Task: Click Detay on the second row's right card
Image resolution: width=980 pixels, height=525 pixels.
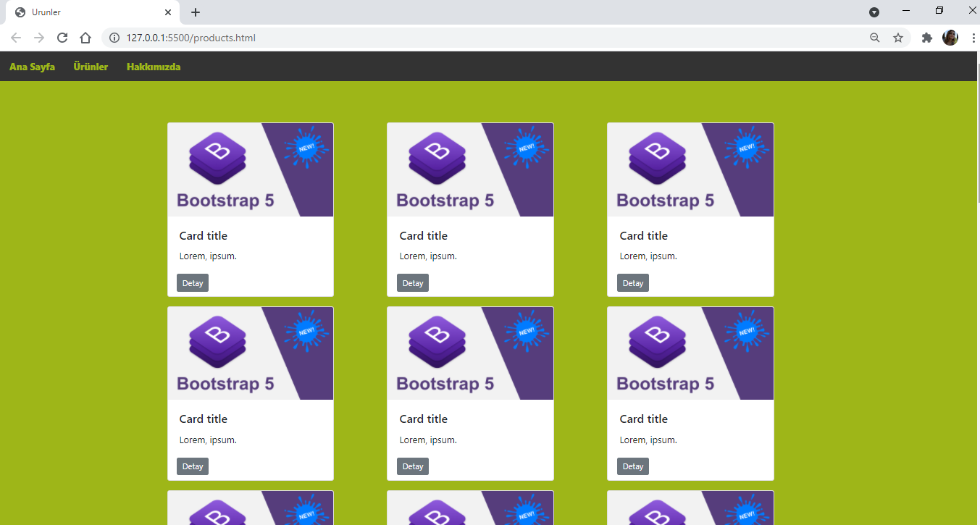Action: pos(633,466)
